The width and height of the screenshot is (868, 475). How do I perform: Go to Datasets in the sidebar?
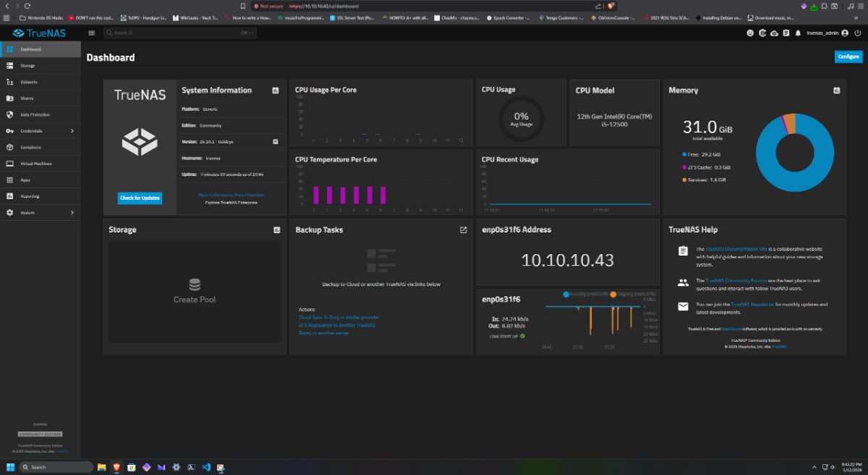click(x=29, y=82)
